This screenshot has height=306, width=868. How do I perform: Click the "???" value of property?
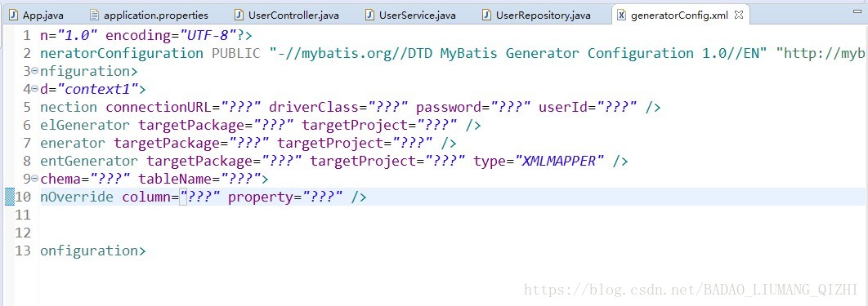323,197
